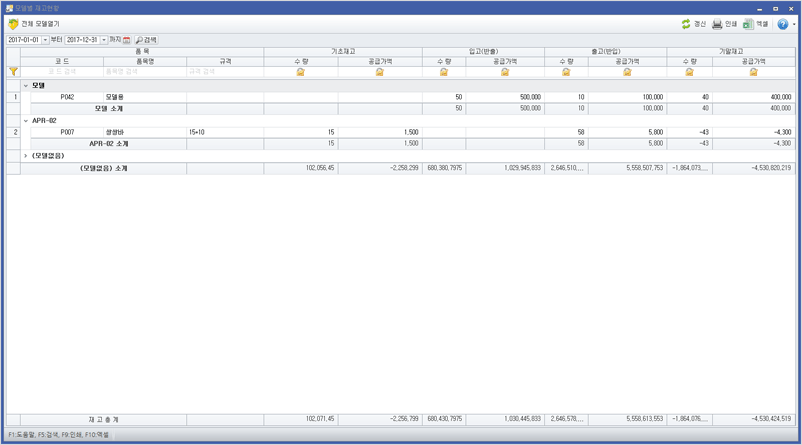Open the start date 2017-01-01 dropdown
This screenshot has height=445, width=802.
point(45,40)
